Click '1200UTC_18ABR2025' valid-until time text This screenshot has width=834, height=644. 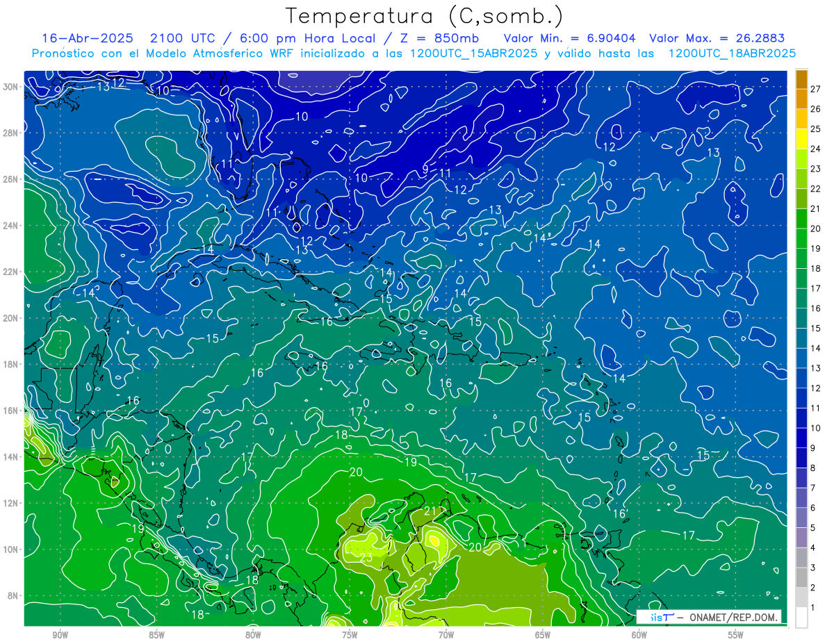pyautogui.click(x=732, y=53)
